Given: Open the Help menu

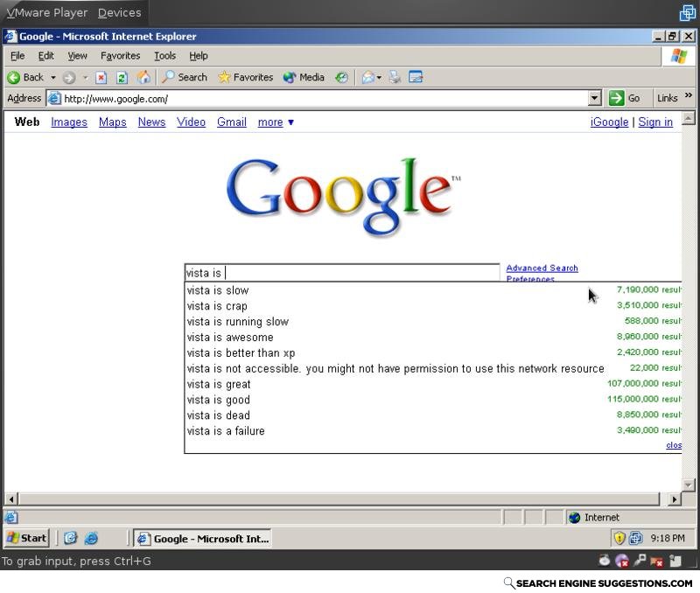Looking at the screenshot, I should pos(199,56).
